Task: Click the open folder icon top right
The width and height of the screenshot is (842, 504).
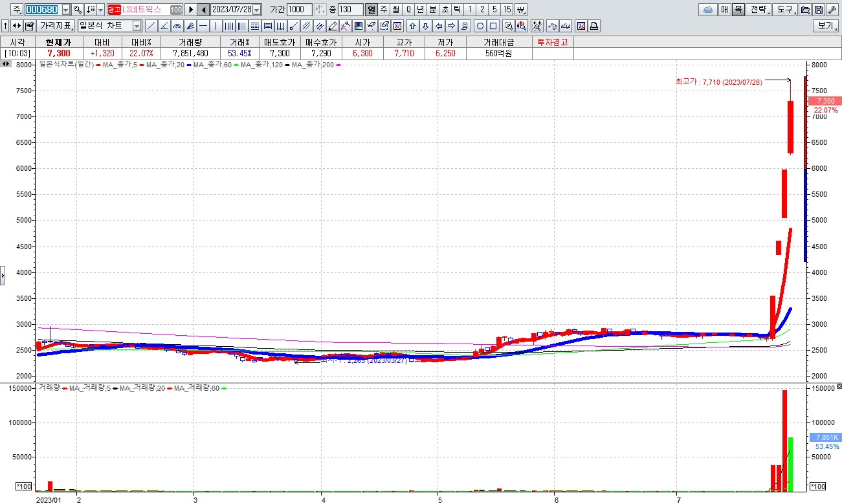Action: [x=804, y=10]
